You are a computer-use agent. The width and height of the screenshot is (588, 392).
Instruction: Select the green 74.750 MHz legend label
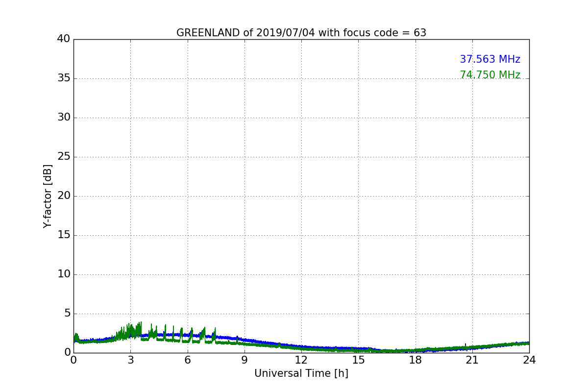[x=490, y=75]
